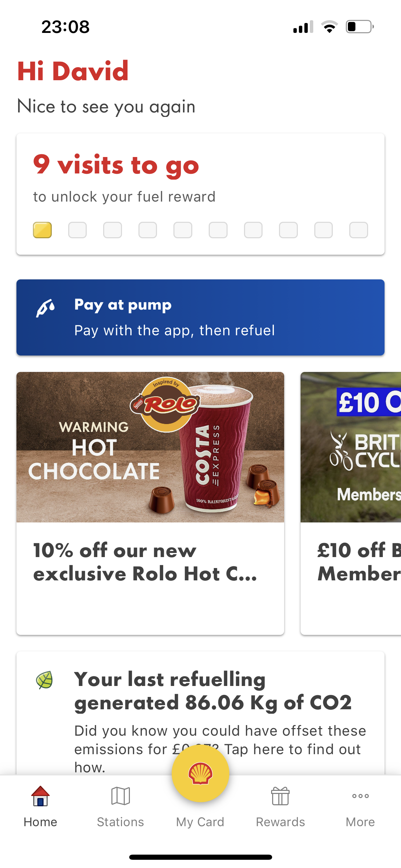Tap the Wi-Fi status icon
401x868 pixels.
329,27
